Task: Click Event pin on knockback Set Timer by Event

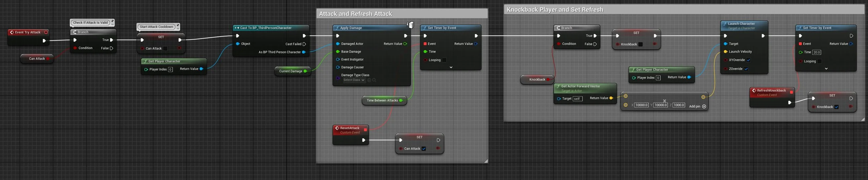Action: 800,44
